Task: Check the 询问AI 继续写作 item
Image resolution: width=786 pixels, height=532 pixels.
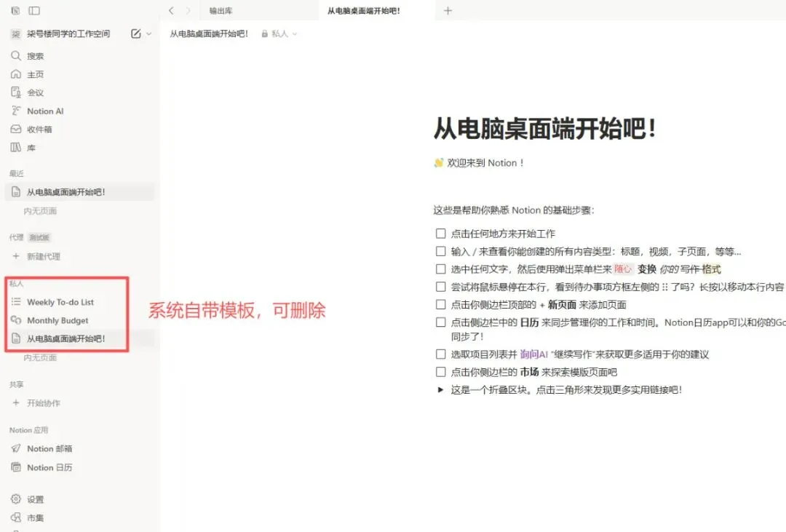Action: [440, 354]
